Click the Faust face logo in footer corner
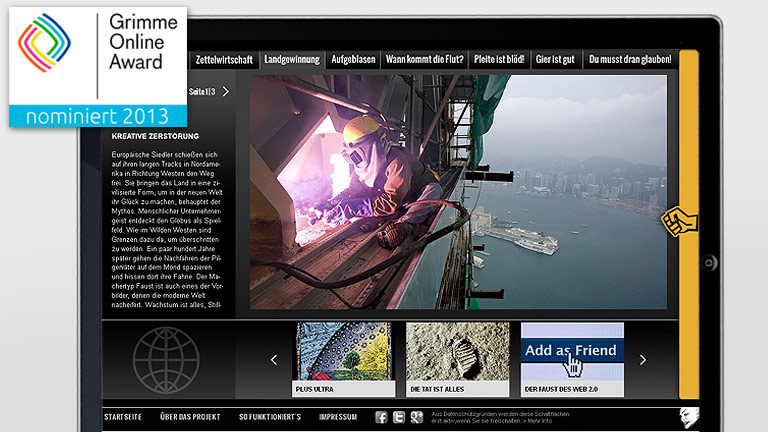768x432 pixels. click(689, 418)
